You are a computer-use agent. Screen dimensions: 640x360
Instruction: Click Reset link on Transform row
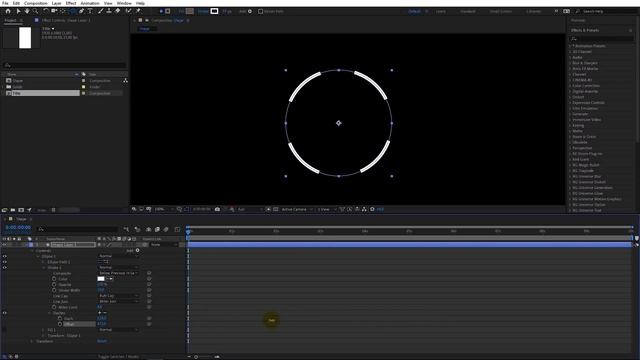[x=102, y=341]
